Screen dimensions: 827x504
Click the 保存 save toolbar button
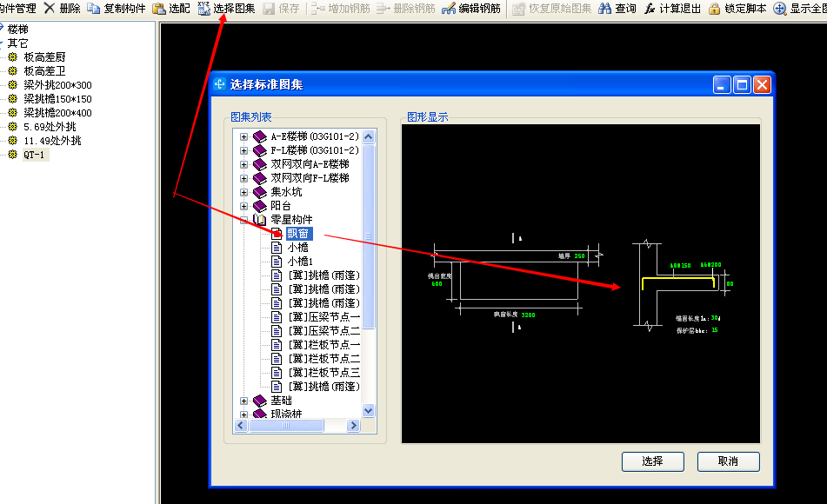[281, 9]
